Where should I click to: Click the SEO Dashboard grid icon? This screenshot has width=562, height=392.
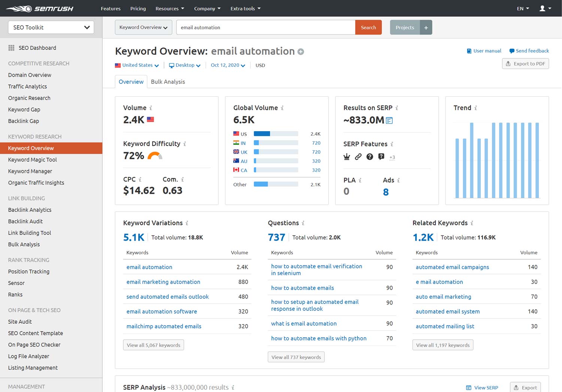point(11,48)
